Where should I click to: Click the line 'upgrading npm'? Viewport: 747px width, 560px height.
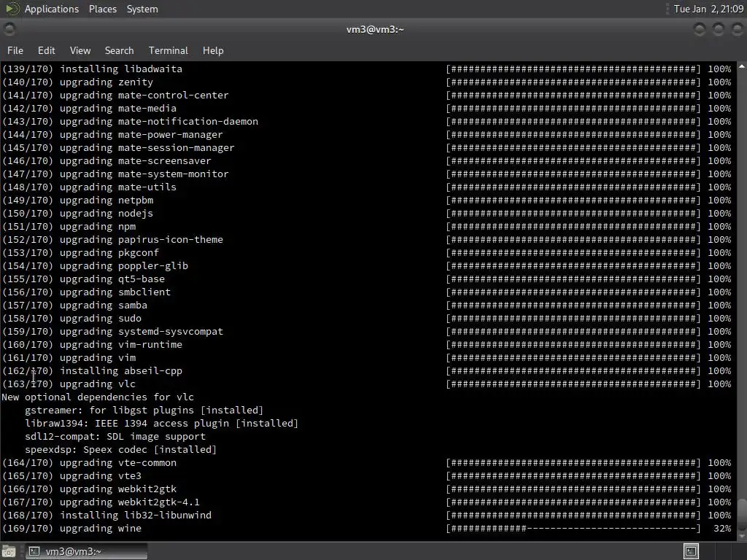click(x=69, y=226)
